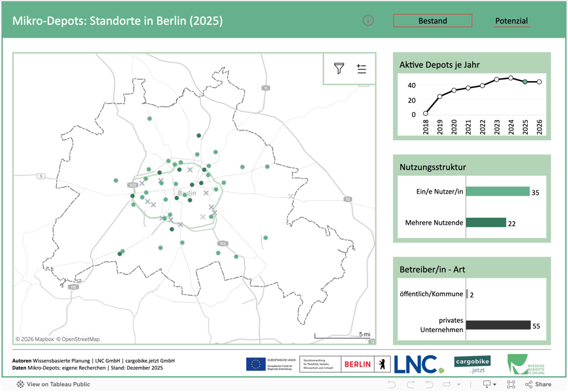568x392 pixels.
Task: Click the value label 35
Action: coord(535,193)
